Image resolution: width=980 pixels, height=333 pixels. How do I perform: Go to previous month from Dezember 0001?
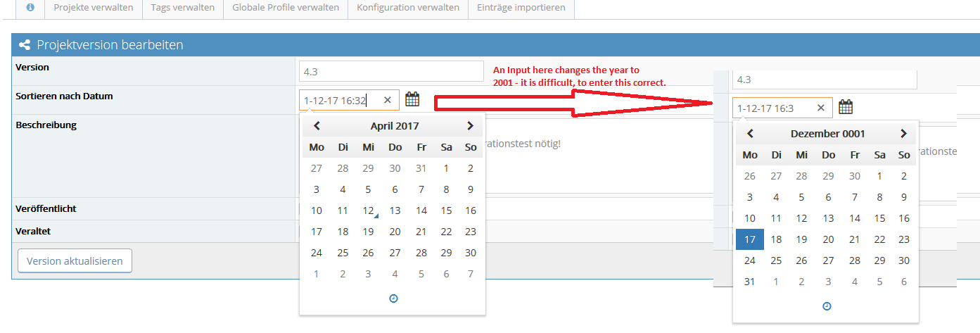(x=751, y=134)
